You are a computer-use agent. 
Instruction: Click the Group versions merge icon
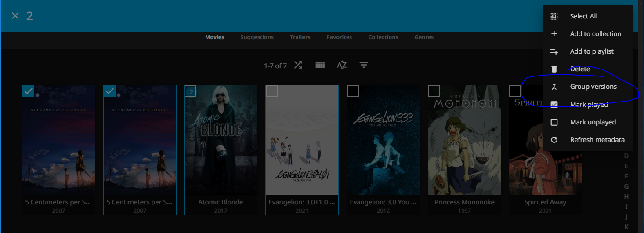click(554, 87)
